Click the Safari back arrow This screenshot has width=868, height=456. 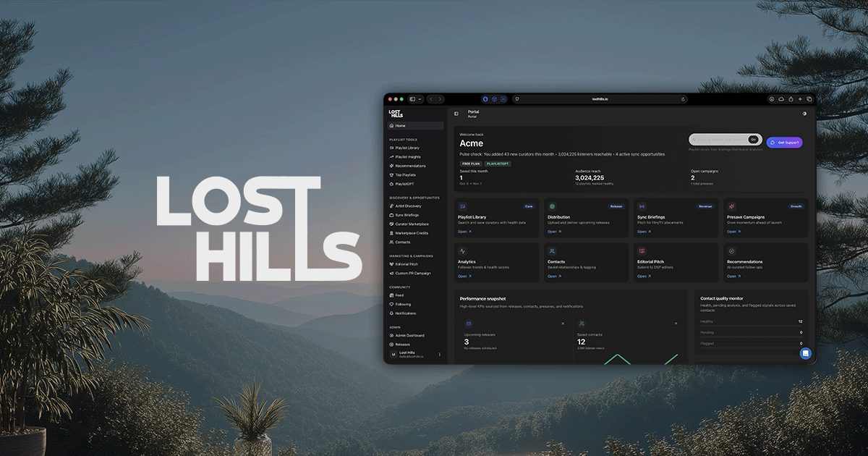coord(430,99)
